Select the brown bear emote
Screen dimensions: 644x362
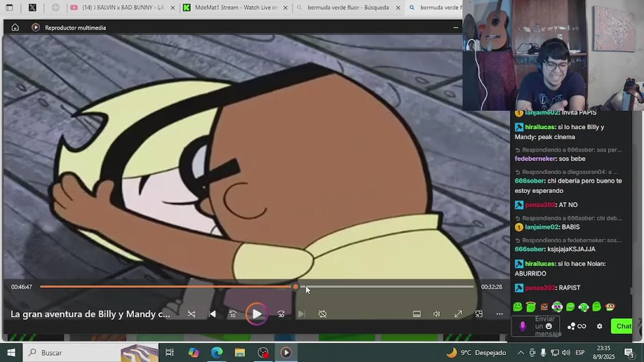544,307
